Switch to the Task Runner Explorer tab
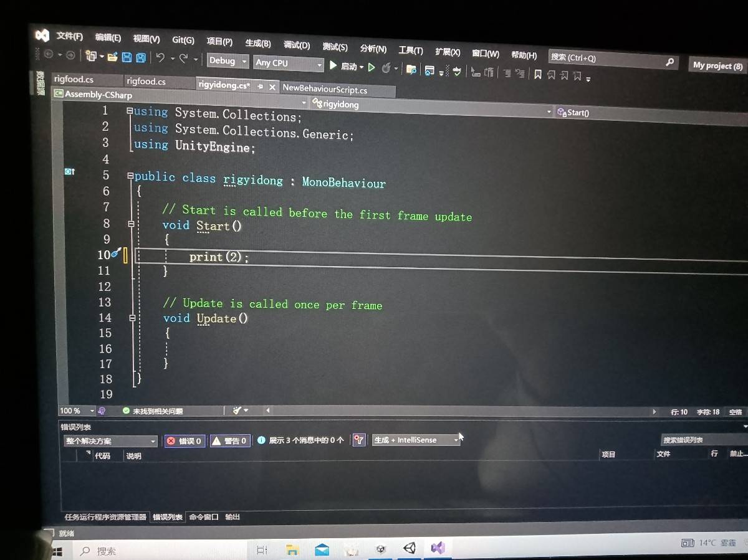Image resolution: width=748 pixels, height=560 pixels. coord(105,517)
